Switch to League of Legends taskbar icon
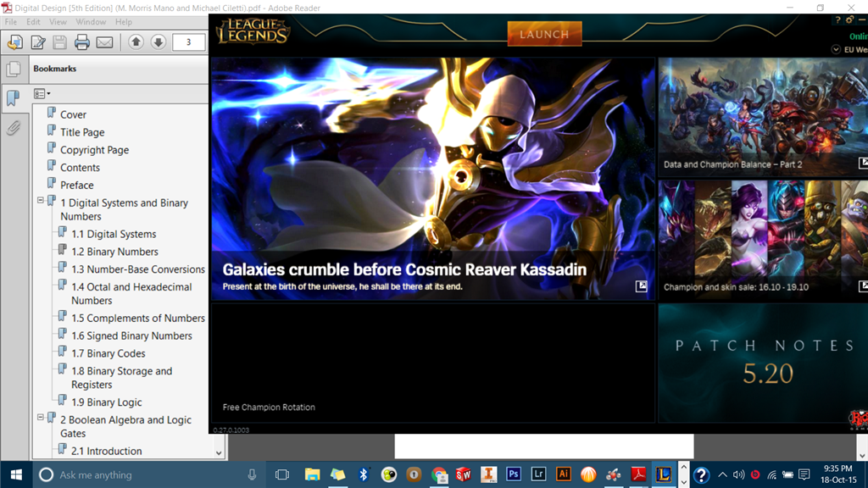Viewport: 868px width, 488px height. [664, 474]
